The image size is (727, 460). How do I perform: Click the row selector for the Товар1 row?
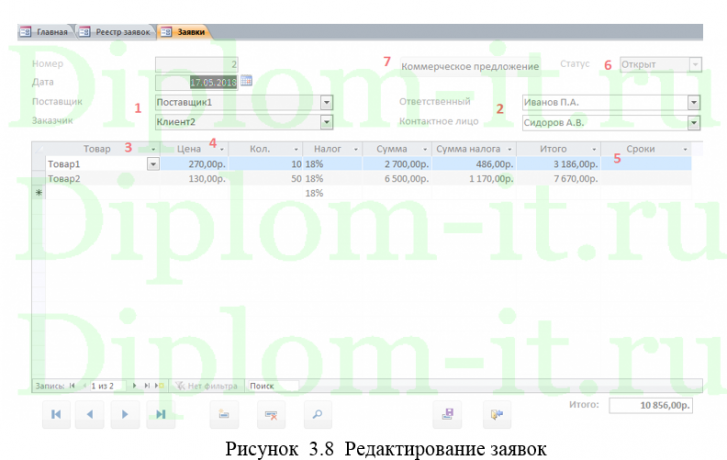pos(39,164)
